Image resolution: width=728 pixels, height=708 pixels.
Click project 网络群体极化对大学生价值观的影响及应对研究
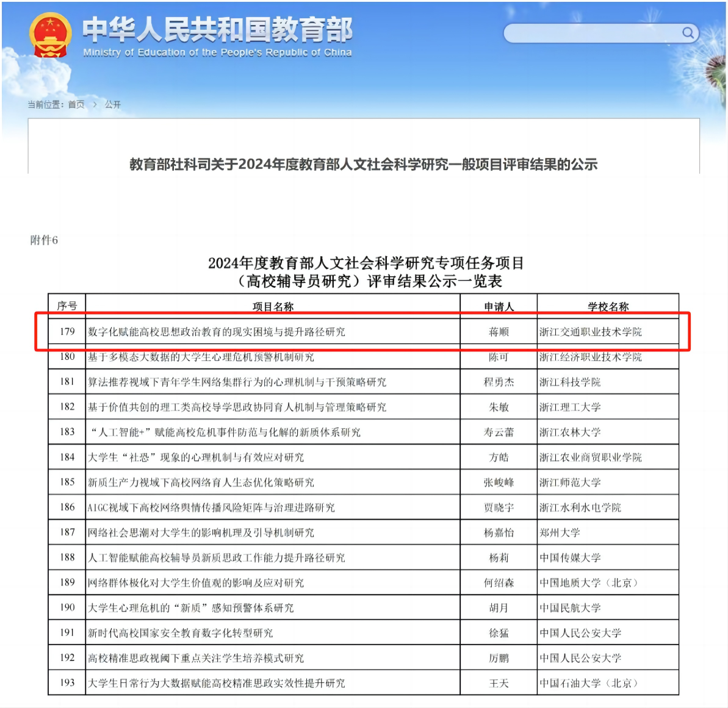196,583
